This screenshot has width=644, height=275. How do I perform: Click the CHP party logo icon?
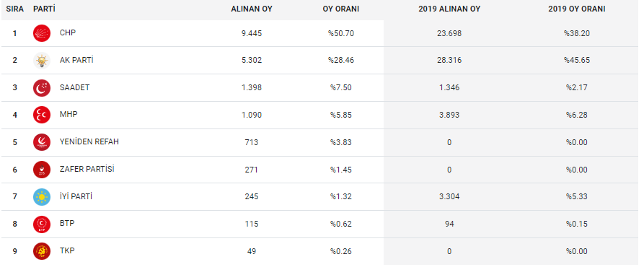(x=42, y=33)
